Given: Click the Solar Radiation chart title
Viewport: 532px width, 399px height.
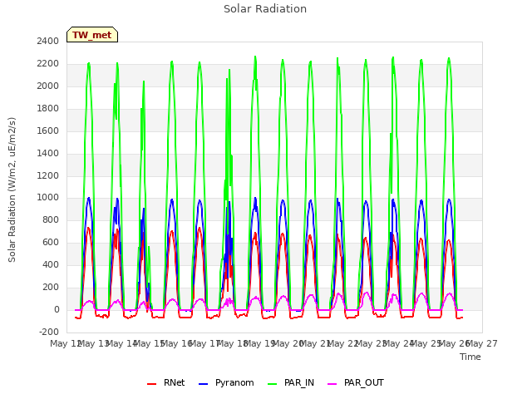Looking at the screenshot, I should (265, 9).
